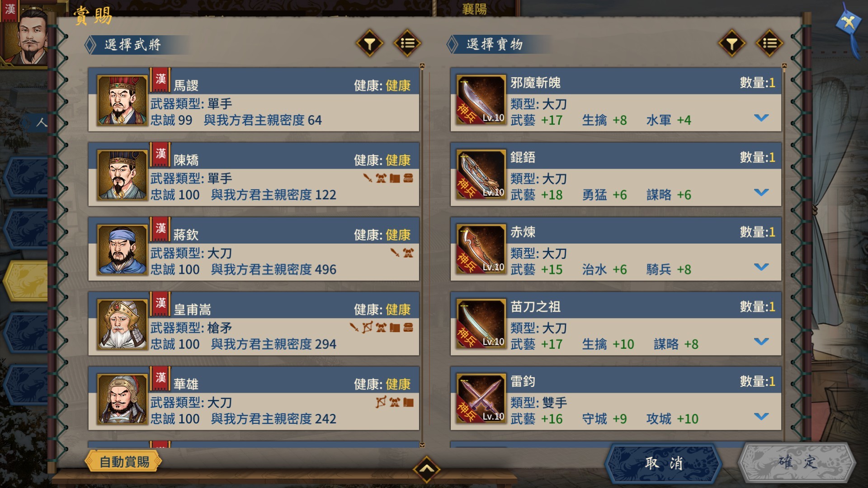This screenshot has width=868, height=488.
Task: Open the list-sort icon for 選擇武將 panel
Action: coord(407,43)
